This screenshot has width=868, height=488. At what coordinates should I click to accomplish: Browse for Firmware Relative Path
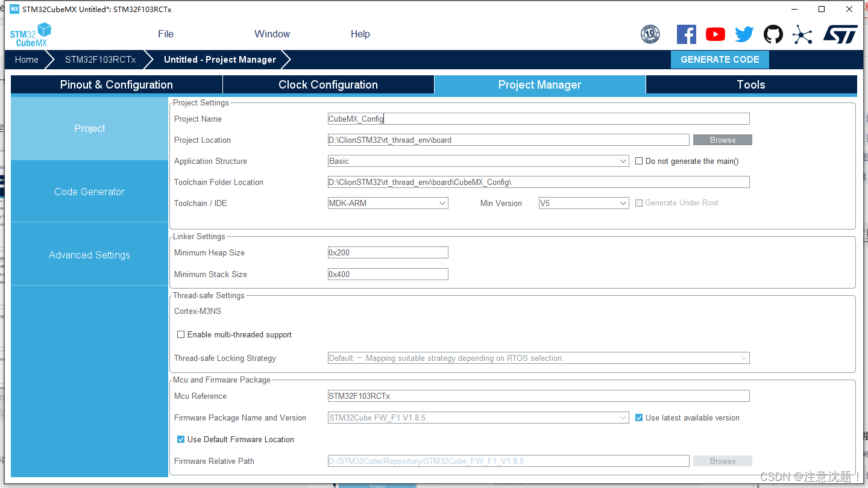point(723,461)
